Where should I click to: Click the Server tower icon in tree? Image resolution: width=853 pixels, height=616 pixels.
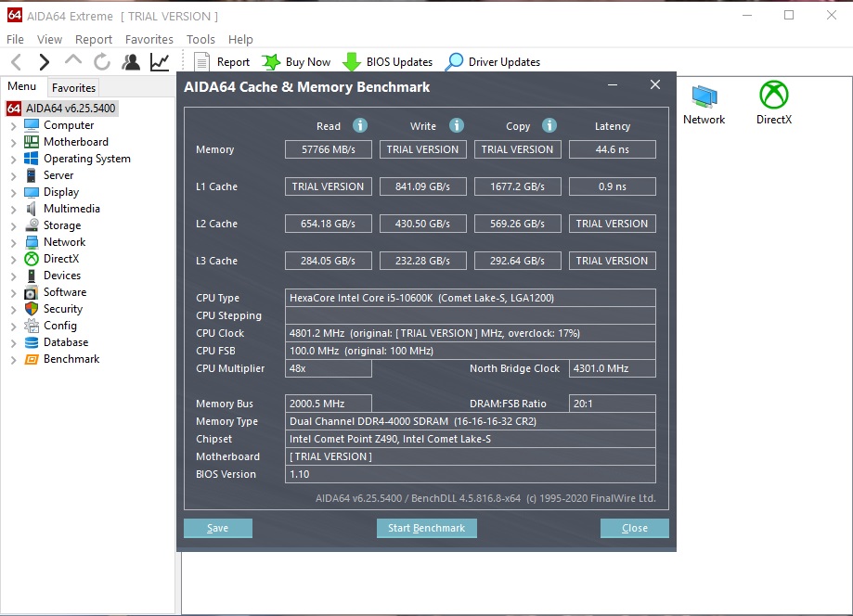(x=32, y=175)
